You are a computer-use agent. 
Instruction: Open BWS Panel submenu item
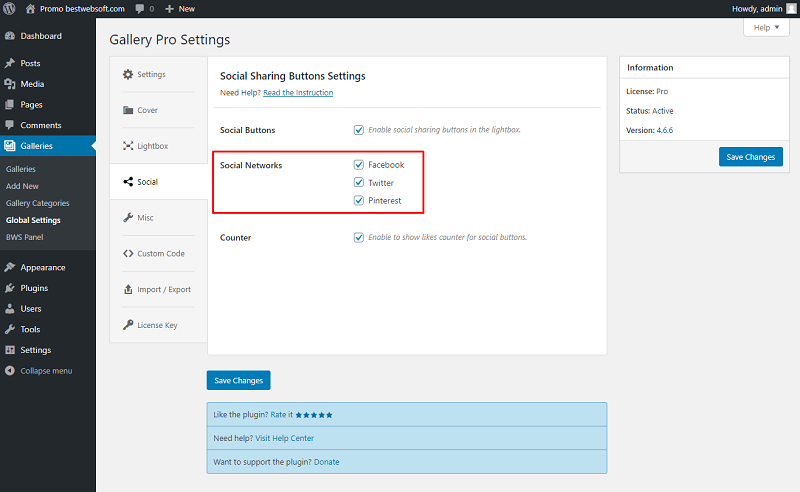coord(24,237)
